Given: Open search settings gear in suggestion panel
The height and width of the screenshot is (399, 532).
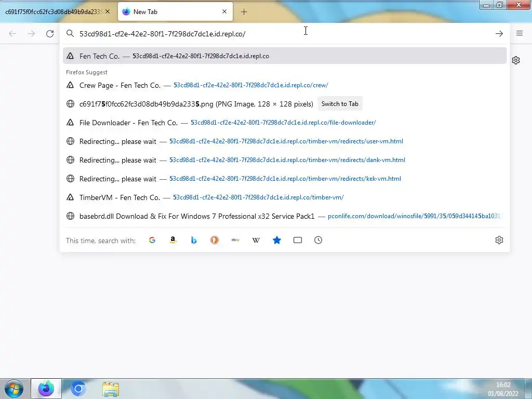Looking at the screenshot, I should 499,240.
